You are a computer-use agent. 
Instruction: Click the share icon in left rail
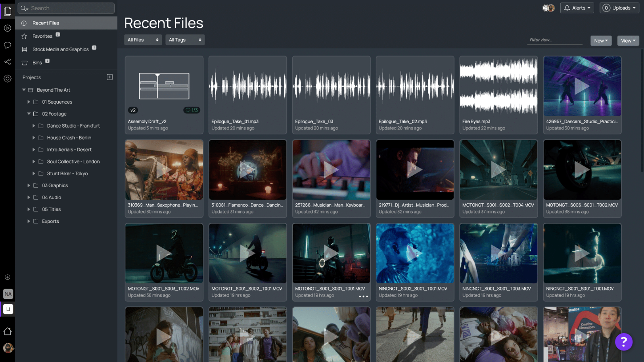(8, 62)
